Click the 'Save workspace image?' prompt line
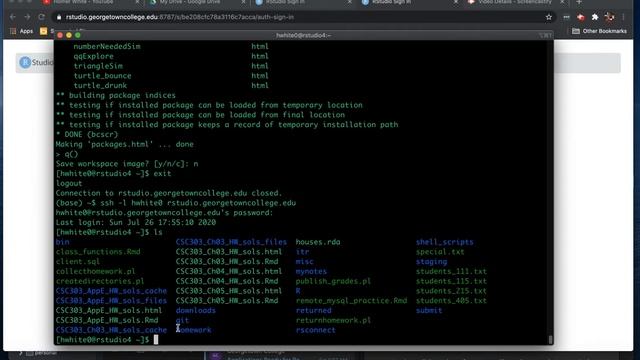 (x=127, y=164)
